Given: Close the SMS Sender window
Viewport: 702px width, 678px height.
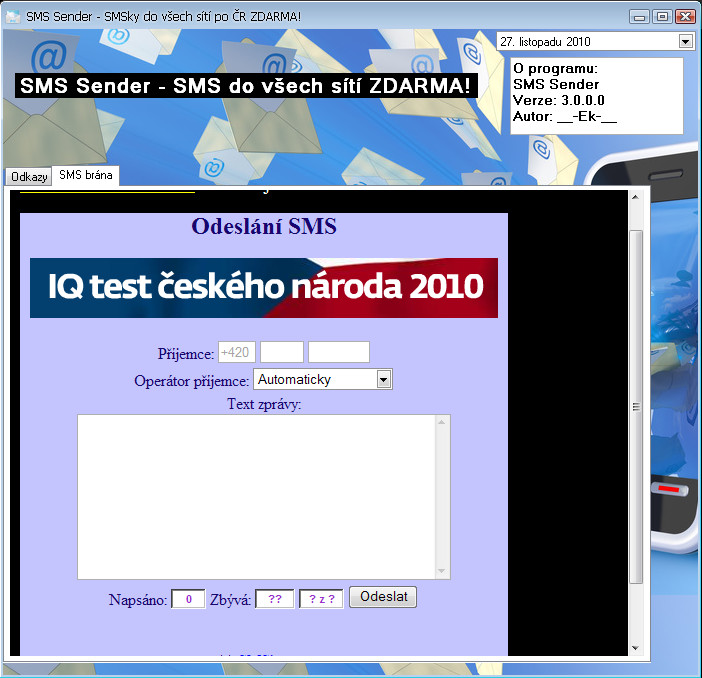Looking at the screenshot, I should [x=685, y=17].
